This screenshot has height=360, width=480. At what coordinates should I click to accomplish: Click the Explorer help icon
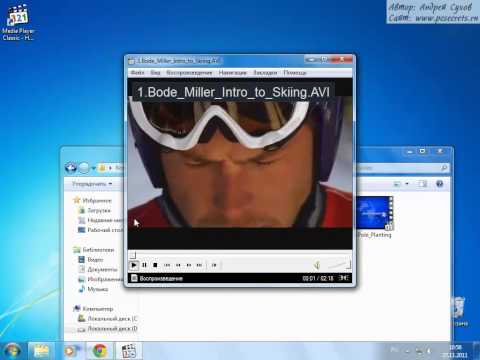(440, 184)
